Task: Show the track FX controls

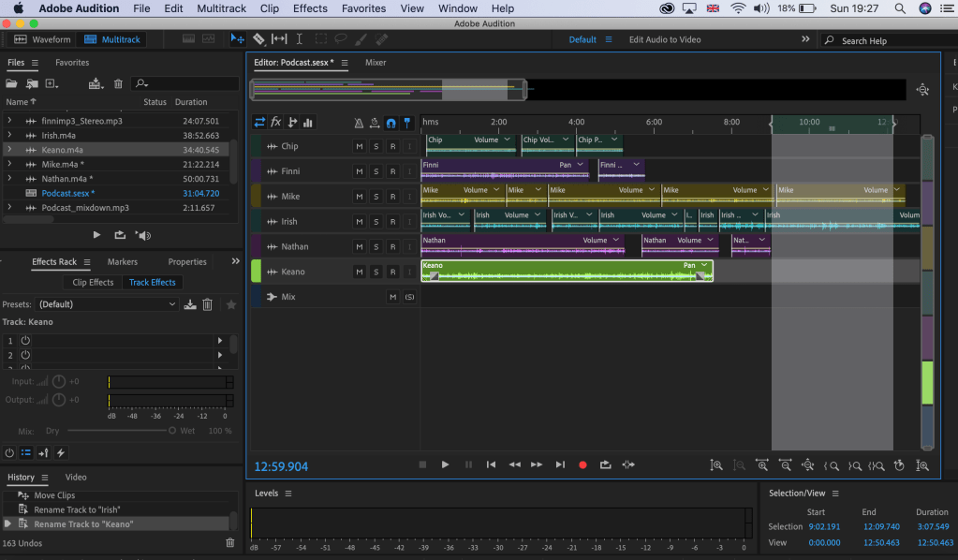Action: pyautogui.click(x=276, y=123)
